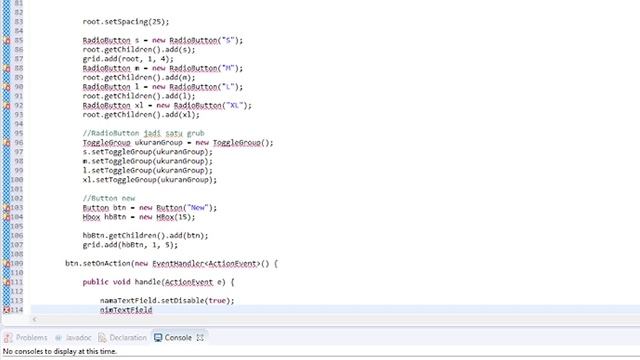Click xl.setToggleGroup(ukuranGroup) line
The height and width of the screenshot is (360, 640).
tap(149, 180)
